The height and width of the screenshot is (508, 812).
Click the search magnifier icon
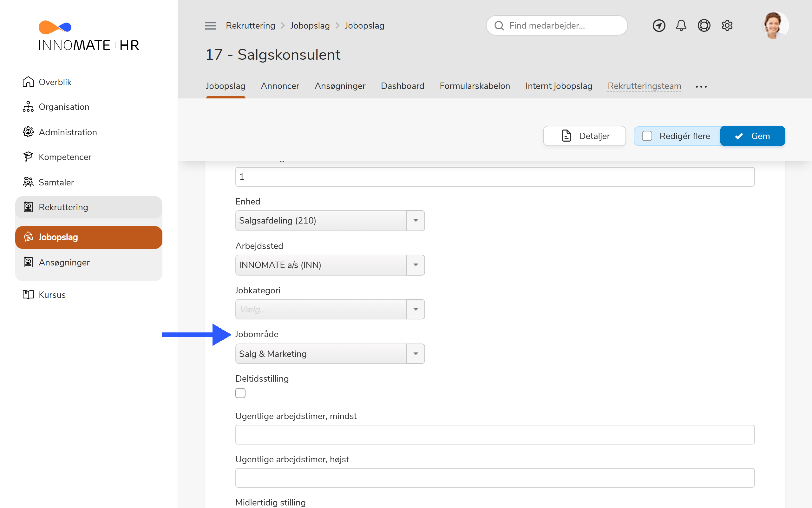click(x=499, y=25)
